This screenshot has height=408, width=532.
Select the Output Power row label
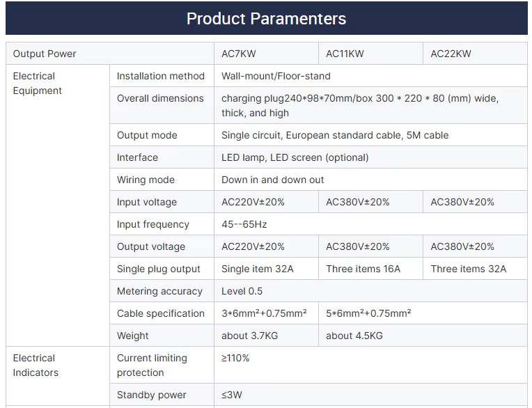[45, 54]
